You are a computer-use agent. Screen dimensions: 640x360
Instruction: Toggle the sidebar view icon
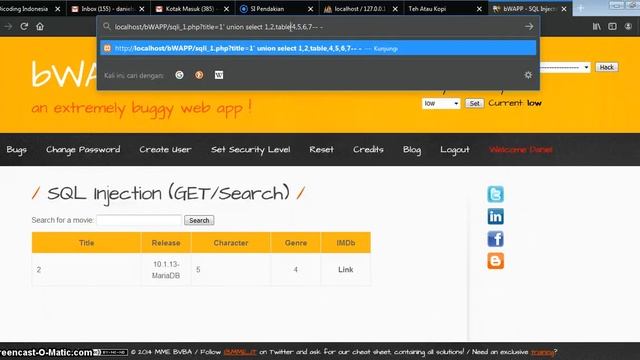pos(612,27)
